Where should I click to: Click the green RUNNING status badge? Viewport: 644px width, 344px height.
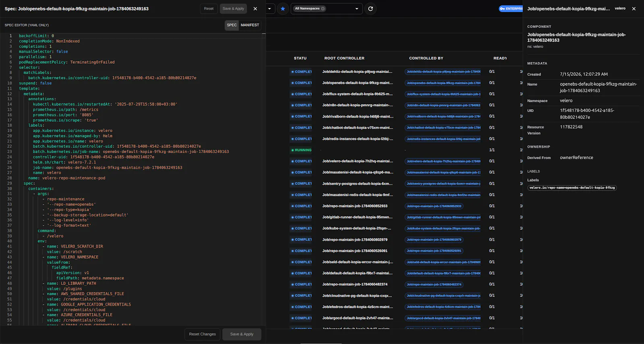pyautogui.click(x=301, y=150)
